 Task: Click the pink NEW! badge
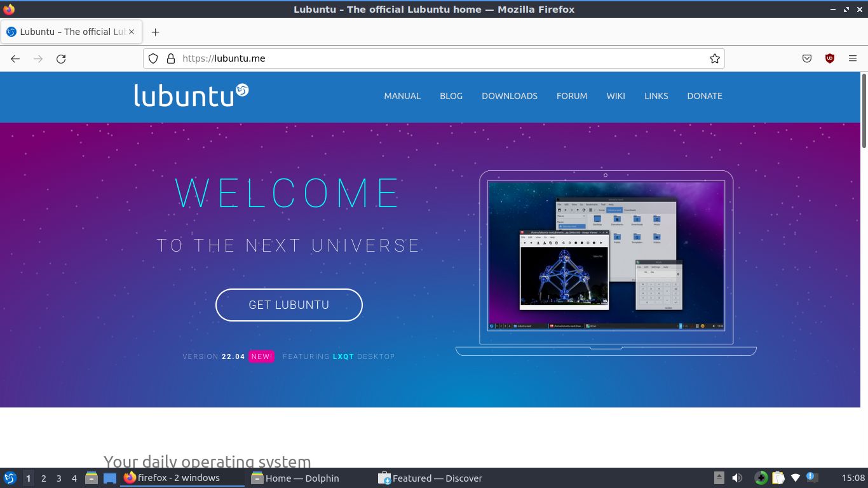coord(262,356)
